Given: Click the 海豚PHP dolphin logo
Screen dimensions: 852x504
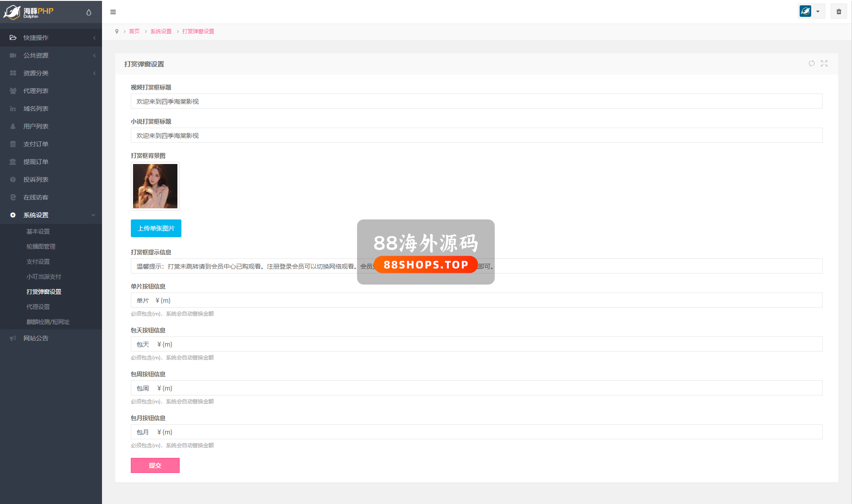Looking at the screenshot, I should point(28,12).
